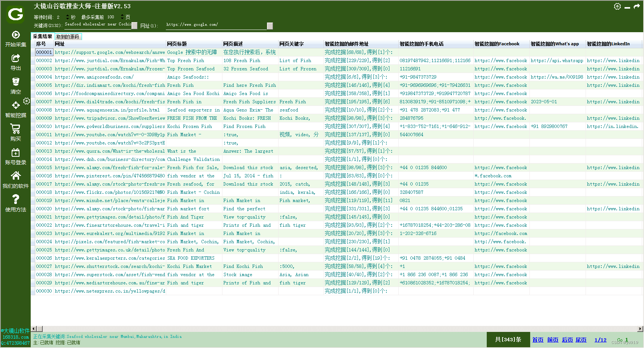The image size is (644, 348).
Task: Select the '视频, video, 分' keywords cell
Action: pos(301,135)
